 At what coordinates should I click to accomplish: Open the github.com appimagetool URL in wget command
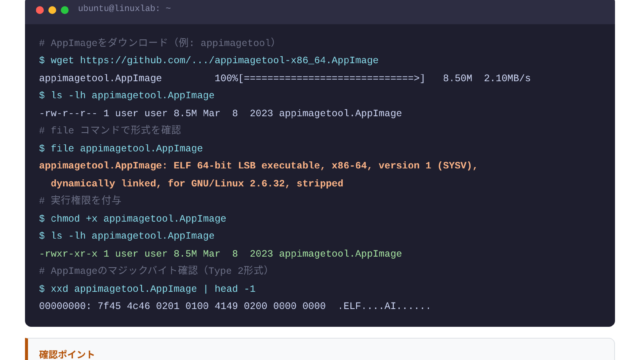(x=229, y=60)
